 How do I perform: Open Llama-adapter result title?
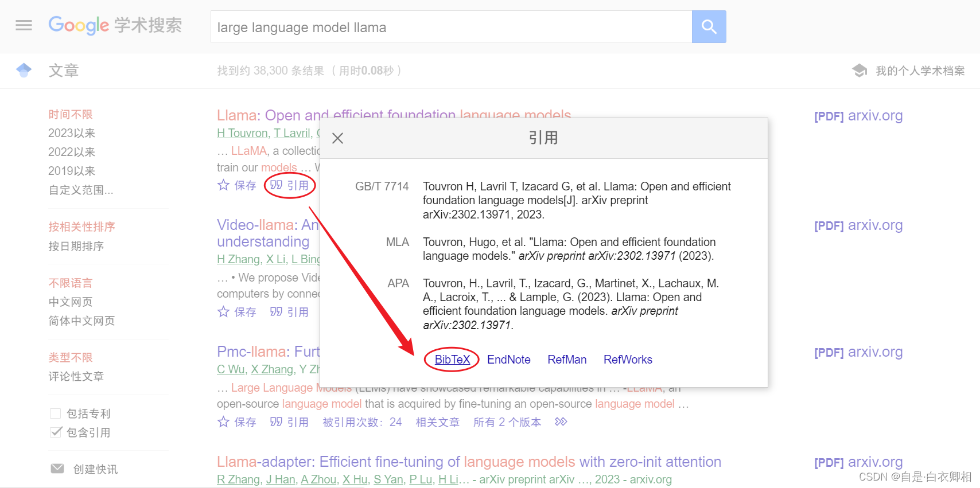(x=469, y=462)
